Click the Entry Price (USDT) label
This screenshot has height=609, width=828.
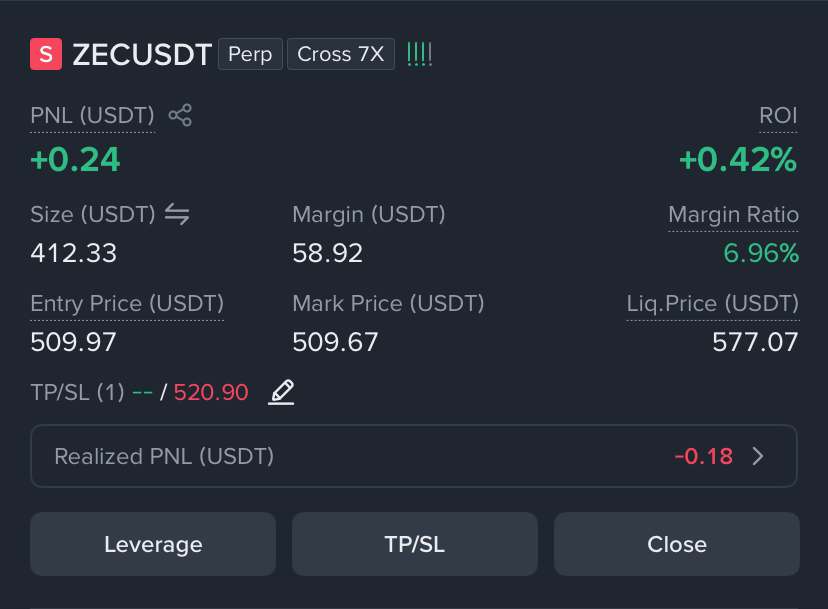pyautogui.click(x=127, y=304)
